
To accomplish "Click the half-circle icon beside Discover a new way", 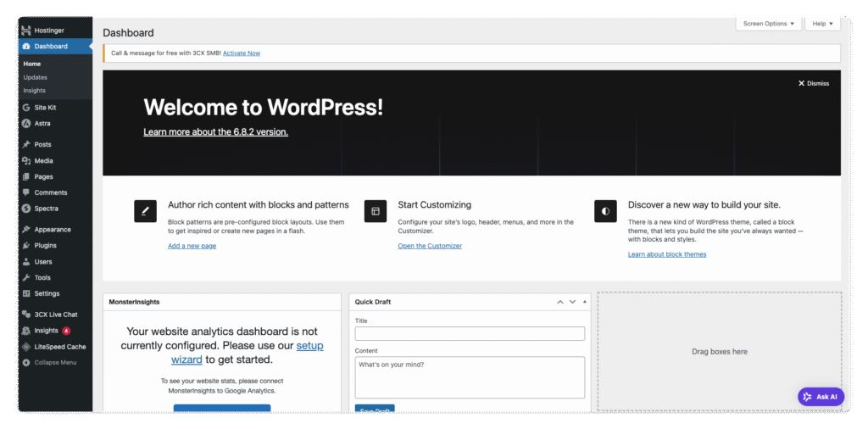I will point(605,211).
